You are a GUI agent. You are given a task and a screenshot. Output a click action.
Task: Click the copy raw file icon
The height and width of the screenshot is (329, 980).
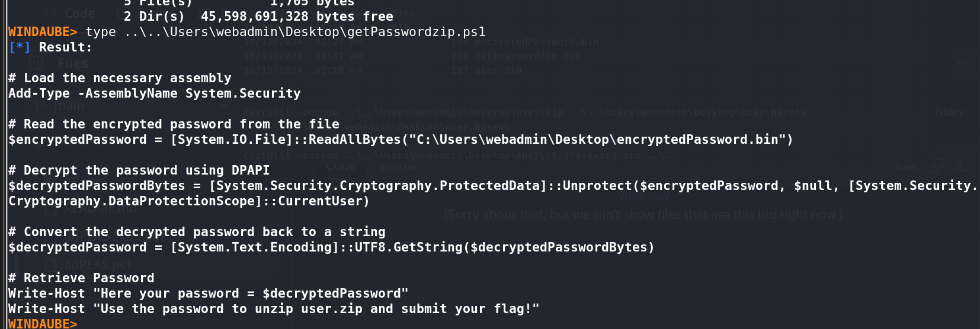pos(936,166)
